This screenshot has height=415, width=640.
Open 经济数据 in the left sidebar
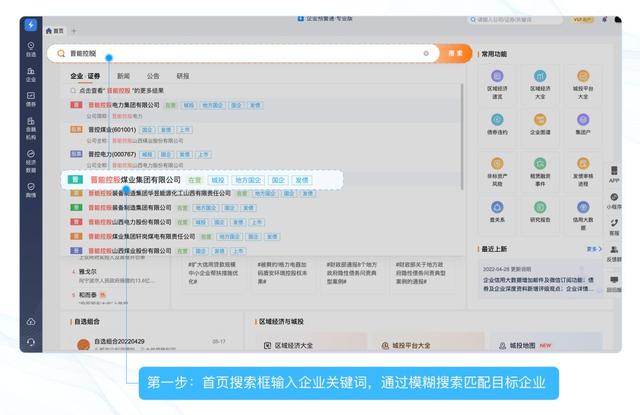click(31, 161)
